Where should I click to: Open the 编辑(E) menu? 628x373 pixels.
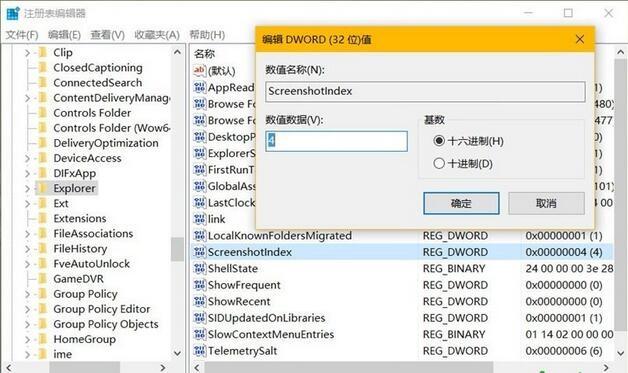pos(64,35)
